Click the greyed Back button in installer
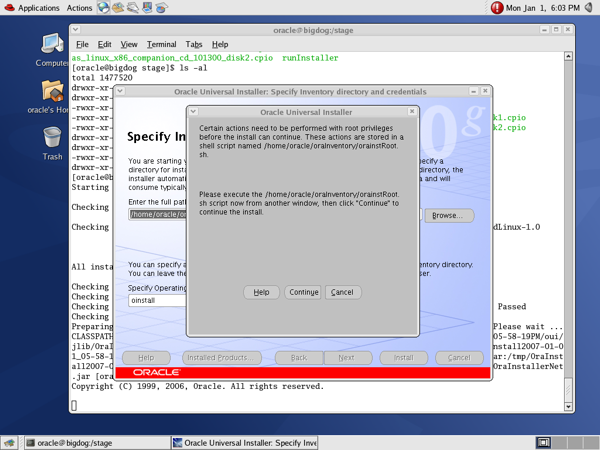The height and width of the screenshot is (450, 600). tap(299, 358)
